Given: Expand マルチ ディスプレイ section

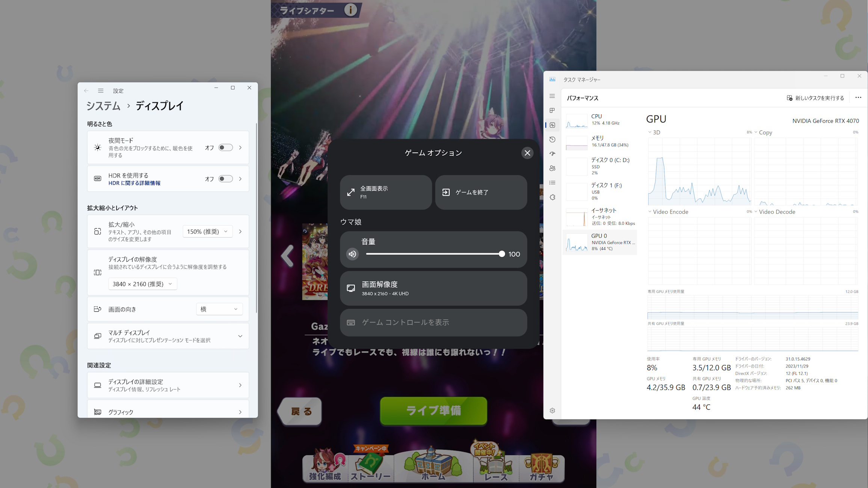Looking at the screenshot, I should [x=168, y=336].
